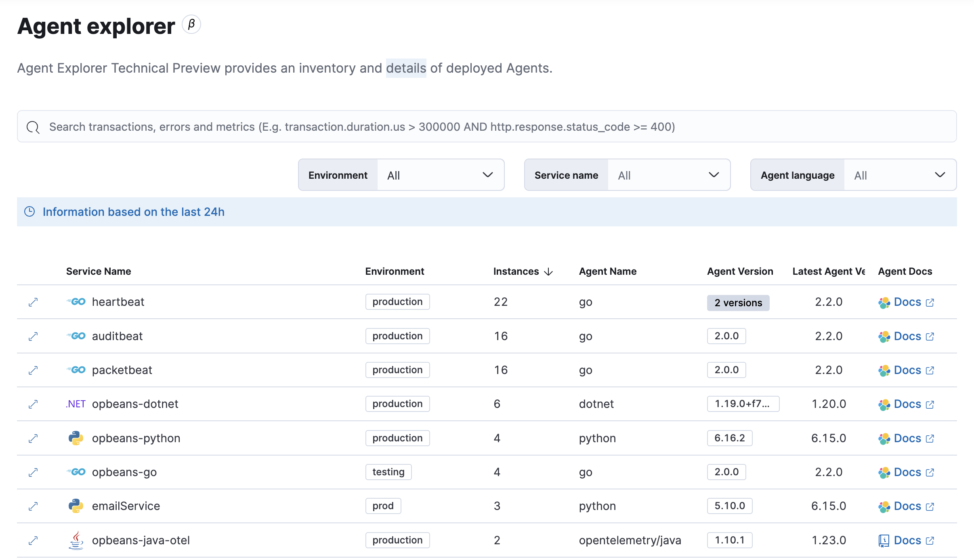Select the search transactions input field

point(487,127)
